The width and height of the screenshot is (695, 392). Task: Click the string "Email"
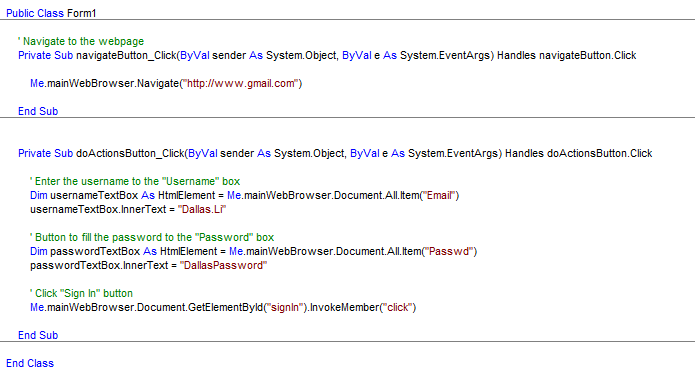tap(439, 195)
